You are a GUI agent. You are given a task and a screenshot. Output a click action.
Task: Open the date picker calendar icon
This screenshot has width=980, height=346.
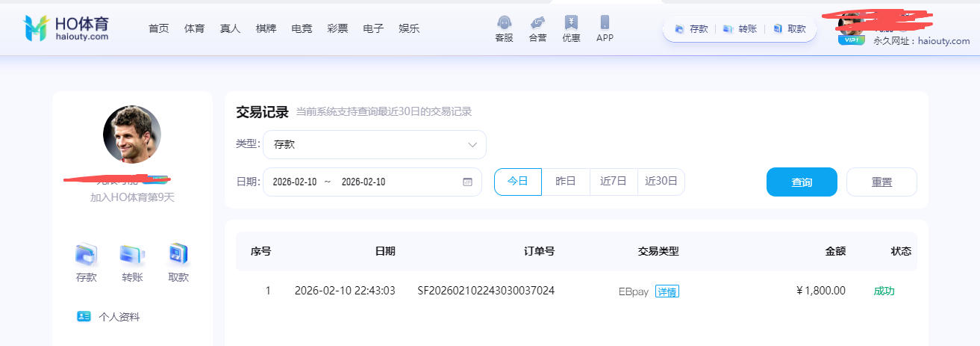click(x=467, y=182)
